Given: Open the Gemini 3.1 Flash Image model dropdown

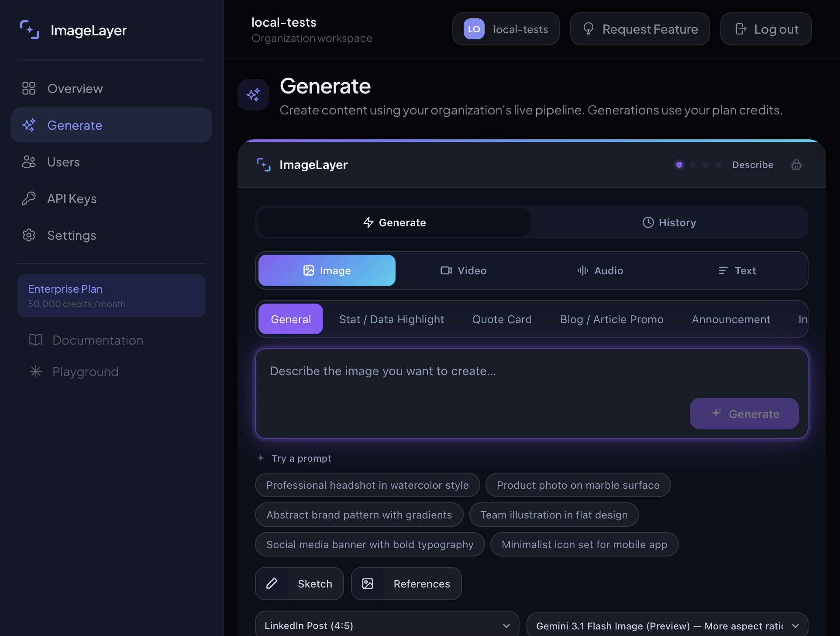Looking at the screenshot, I should (x=668, y=626).
